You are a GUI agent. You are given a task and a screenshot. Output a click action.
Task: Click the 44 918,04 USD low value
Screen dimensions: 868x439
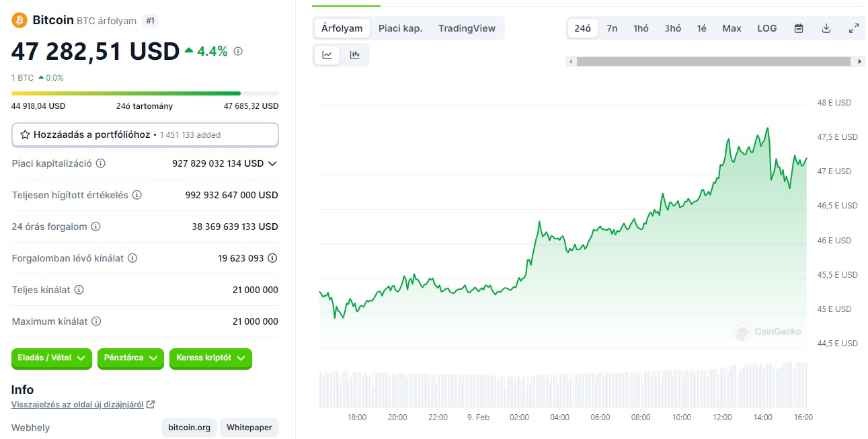coord(38,106)
